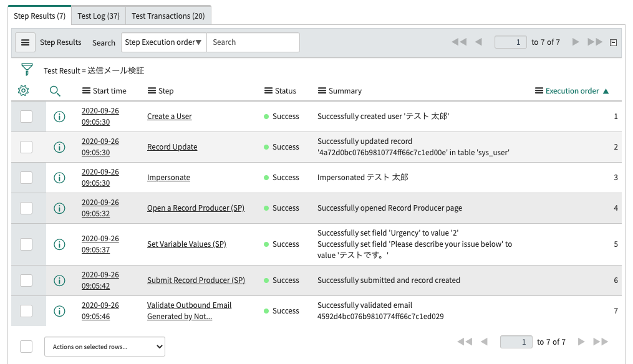633x364 pixels.
Task: Open the 'Submit Record Producer (SP)' step link
Action: [x=196, y=280]
